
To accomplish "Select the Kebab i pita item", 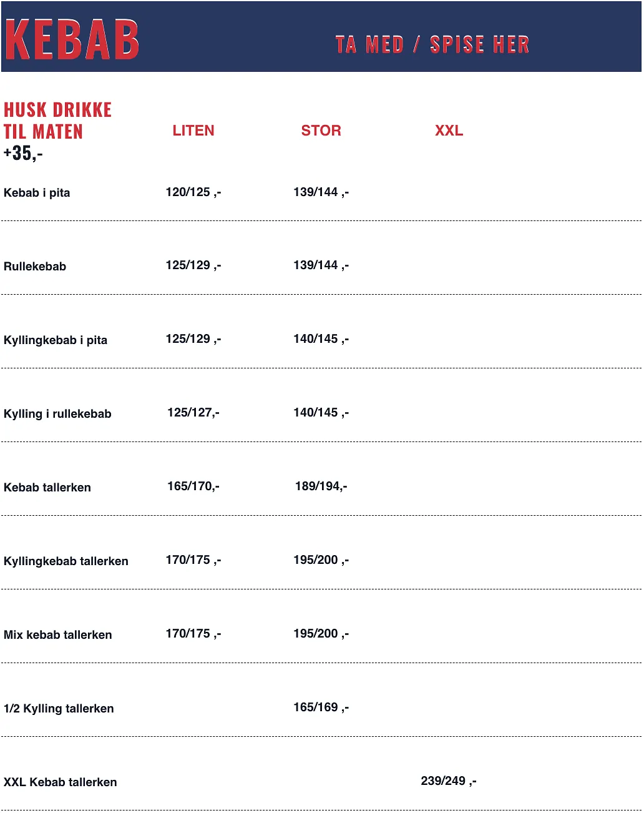I will pos(37,193).
